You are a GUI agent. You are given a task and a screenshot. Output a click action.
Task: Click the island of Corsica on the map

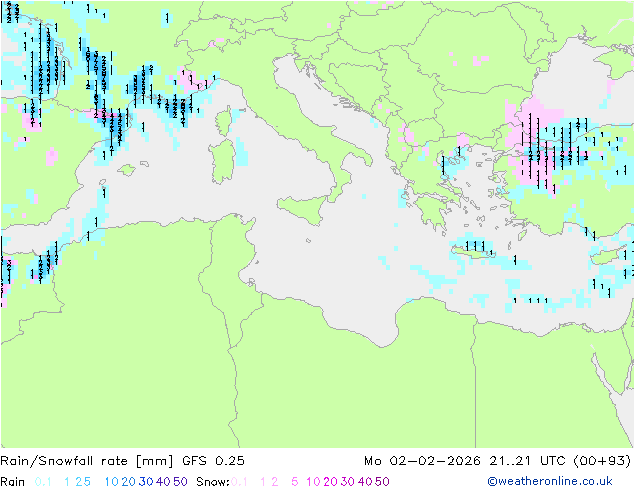coord(223,121)
